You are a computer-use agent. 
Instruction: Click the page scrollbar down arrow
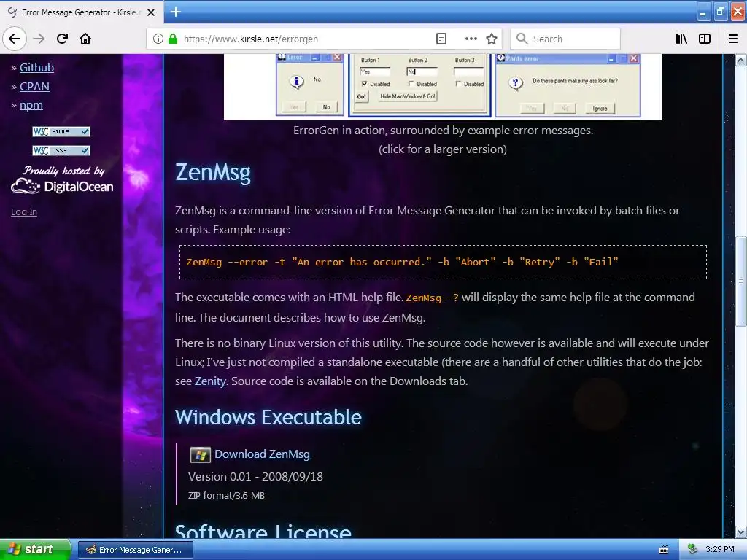740,532
